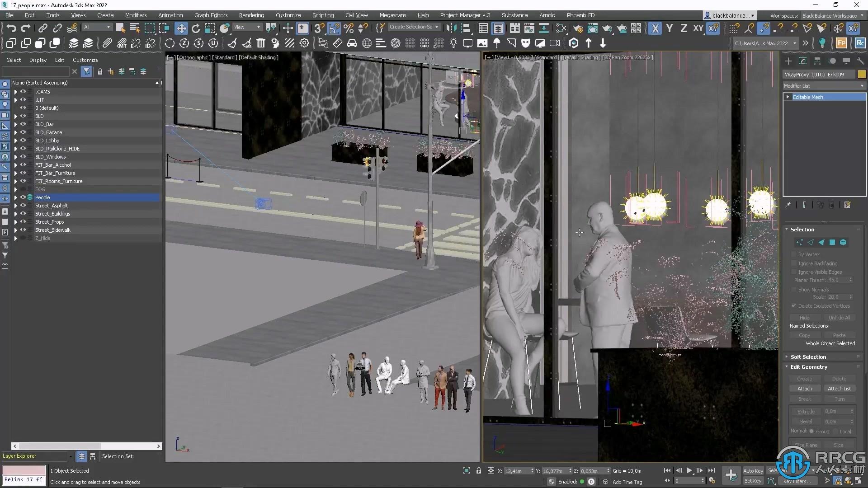868x488 pixels.
Task: Open the Modifiers menu
Action: 136,15
